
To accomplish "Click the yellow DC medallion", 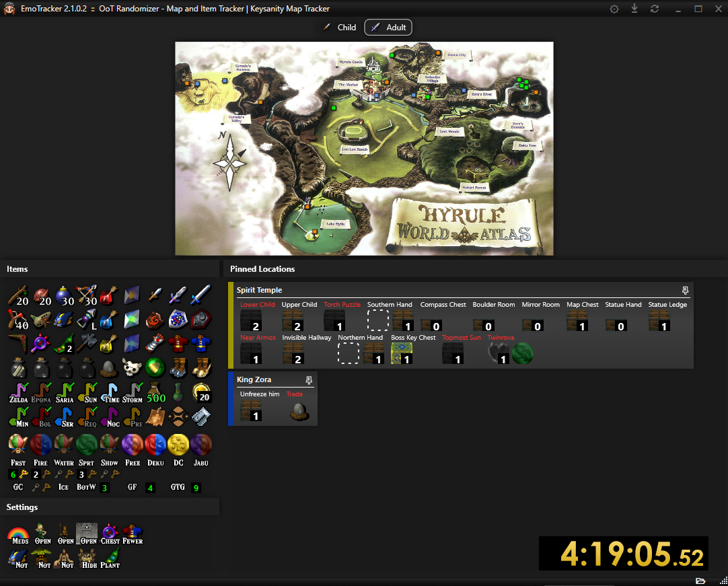I will click(x=178, y=444).
